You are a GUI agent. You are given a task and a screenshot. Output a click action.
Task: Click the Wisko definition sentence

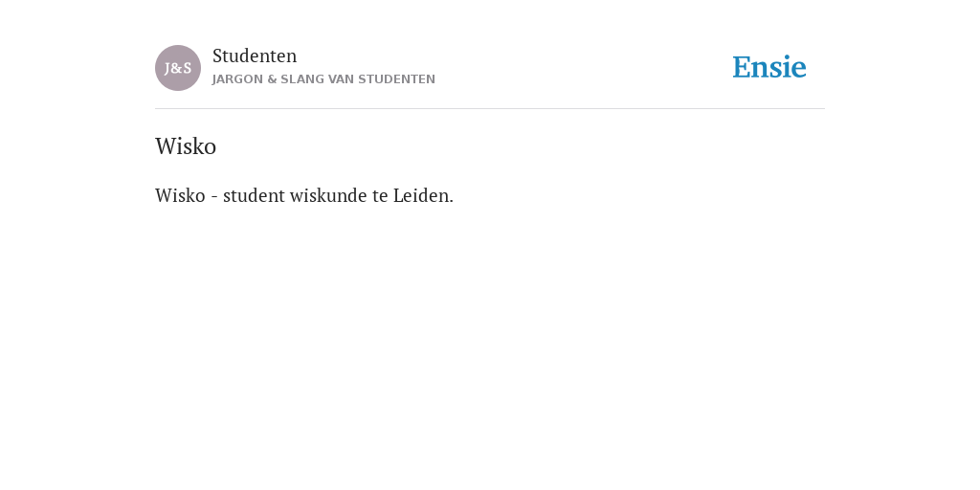304,195
